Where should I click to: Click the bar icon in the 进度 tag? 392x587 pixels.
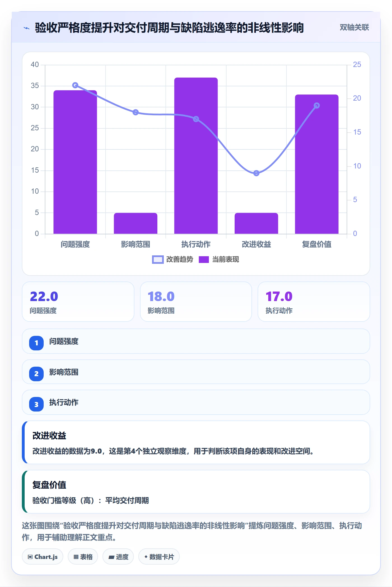click(x=111, y=557)
